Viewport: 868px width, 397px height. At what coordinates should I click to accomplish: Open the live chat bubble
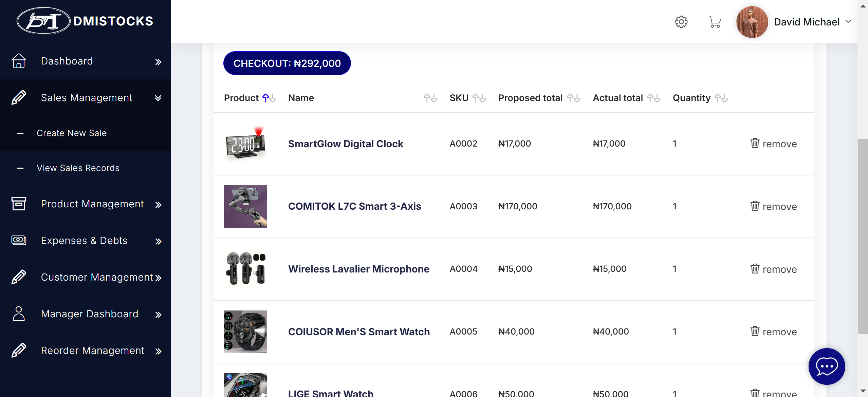coord(826,366)
